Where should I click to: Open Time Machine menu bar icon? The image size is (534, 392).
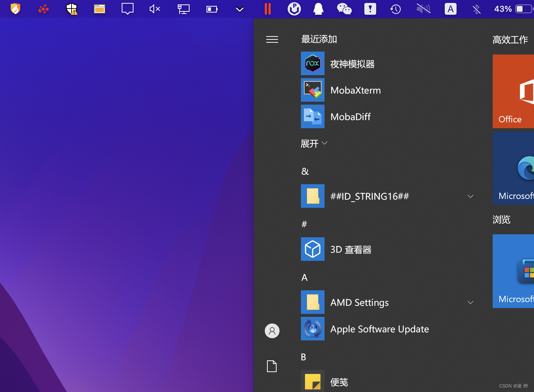click(396, 9)
